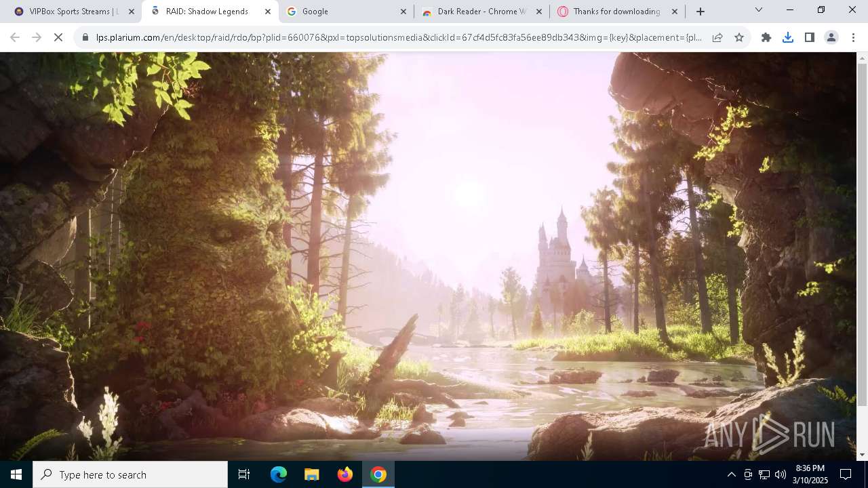Viewport: 868px width, 488px height.
Task: Go back to previous page
Action: 15,37
